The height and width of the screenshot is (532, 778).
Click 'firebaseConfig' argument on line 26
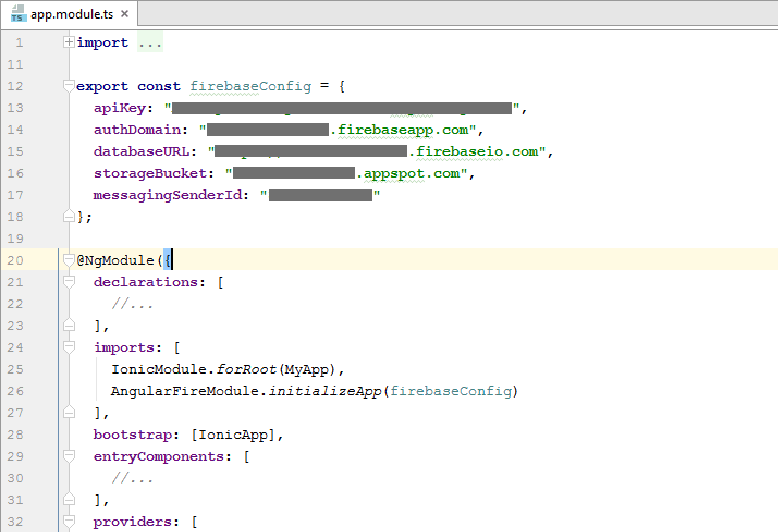(x=451, y=391)
